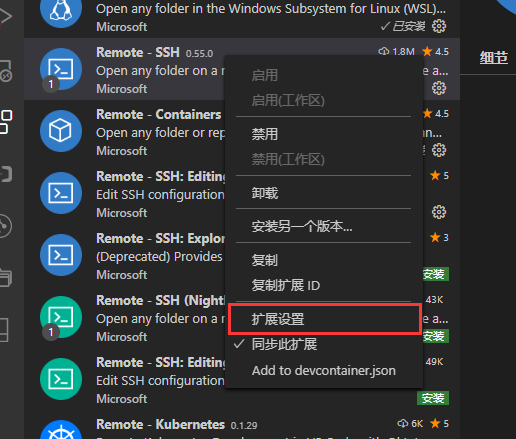Click the WSL extension description text
Image resolution: width=516 pixels, height=439 pixels.
(271, 9)
